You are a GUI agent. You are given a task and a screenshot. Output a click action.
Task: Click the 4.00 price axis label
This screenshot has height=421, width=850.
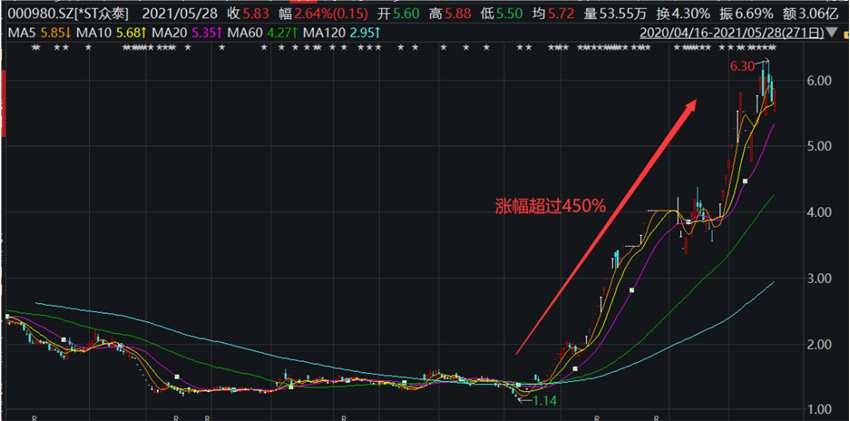(820, 212)
